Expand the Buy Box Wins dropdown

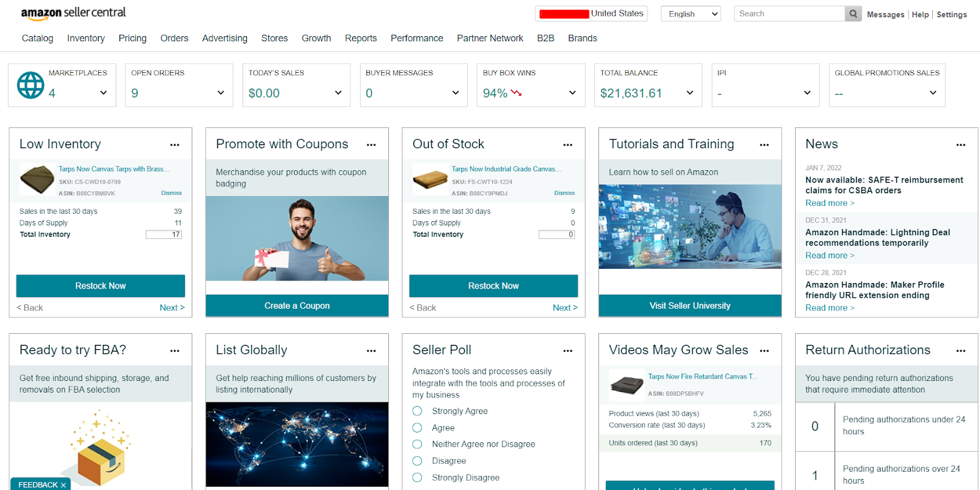[573, 93]
